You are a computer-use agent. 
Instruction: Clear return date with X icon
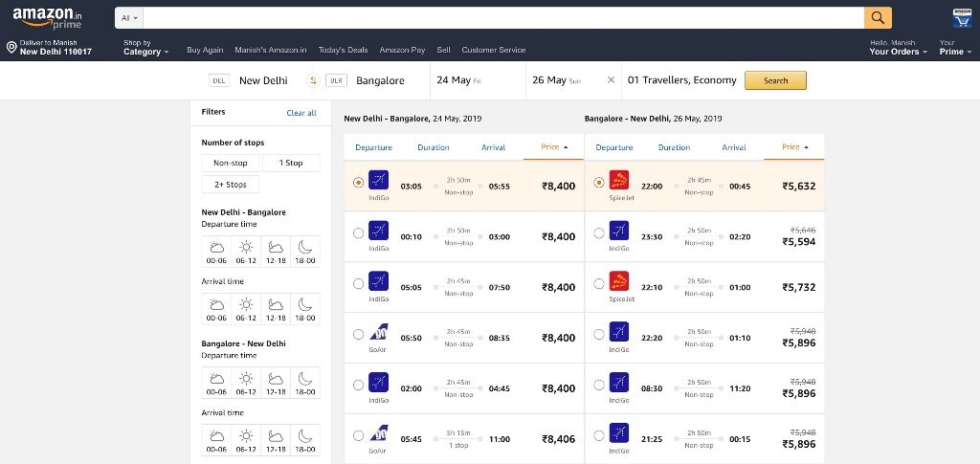(x=611, y=80)
